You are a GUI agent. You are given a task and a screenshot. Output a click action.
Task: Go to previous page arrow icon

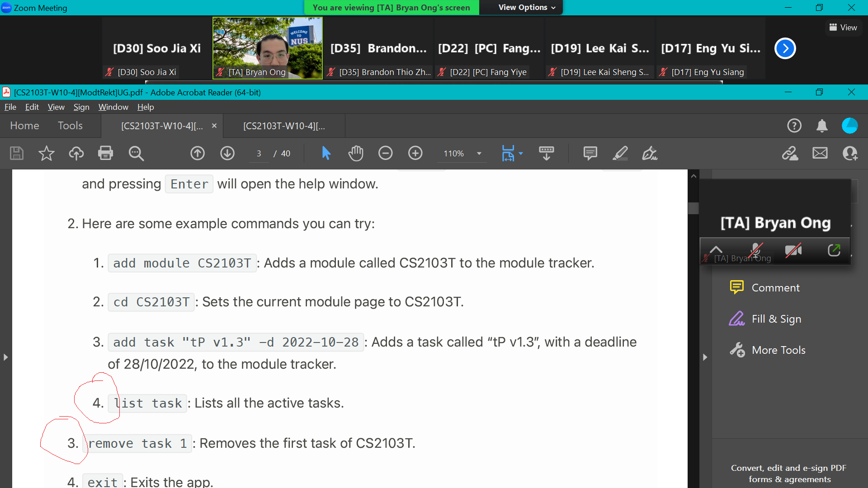pos(198,154)
